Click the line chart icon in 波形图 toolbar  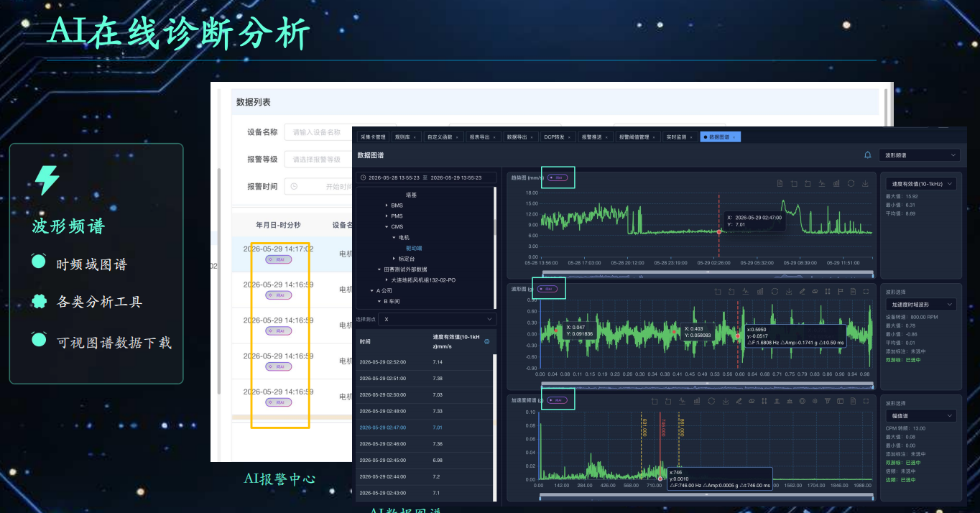point(746,291)
